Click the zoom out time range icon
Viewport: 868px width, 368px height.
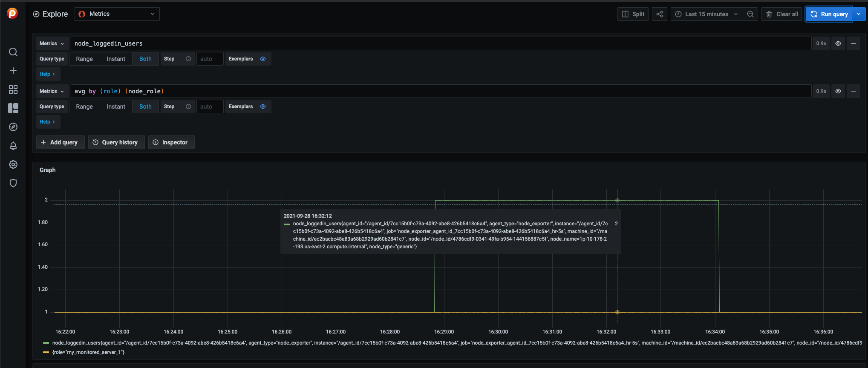tap(750, 14)
